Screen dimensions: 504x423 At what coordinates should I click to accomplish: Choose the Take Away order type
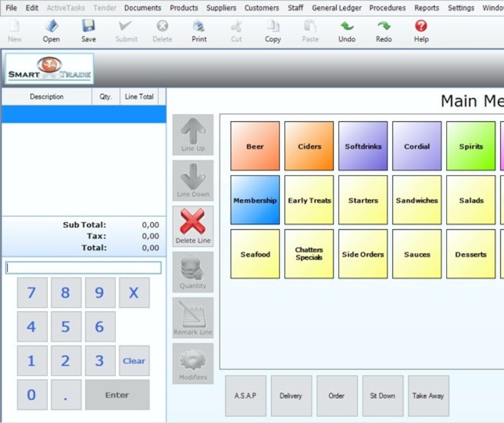428,396
